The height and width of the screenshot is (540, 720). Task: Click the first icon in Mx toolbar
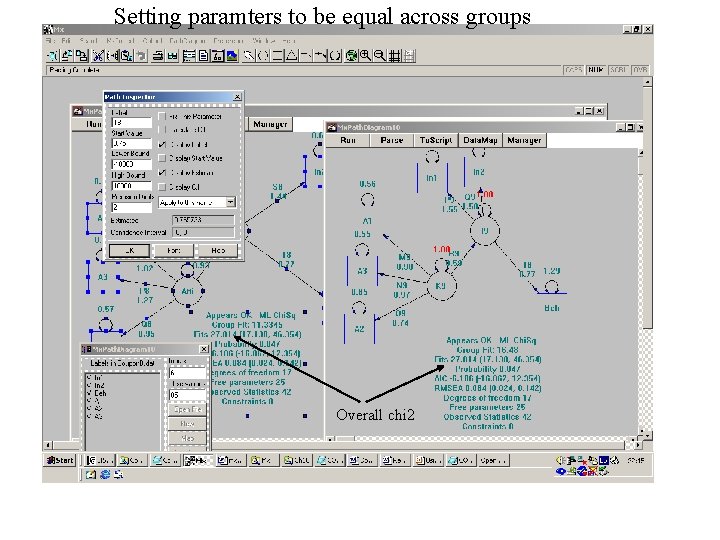point(52,56)
